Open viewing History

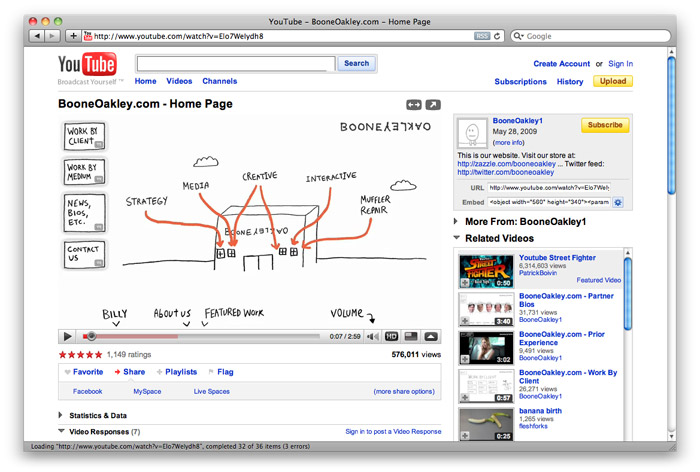570,81
